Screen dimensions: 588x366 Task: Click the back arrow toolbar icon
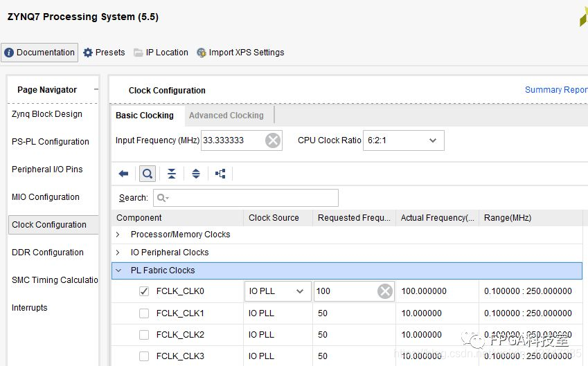tap(123, 174)
